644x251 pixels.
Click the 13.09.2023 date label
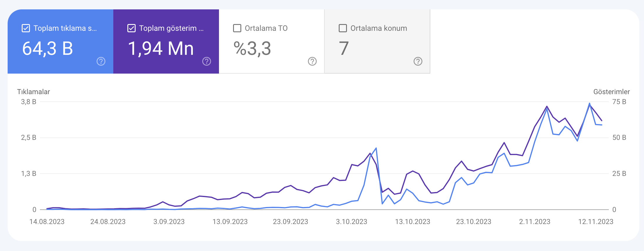click(x=230, y=222)
